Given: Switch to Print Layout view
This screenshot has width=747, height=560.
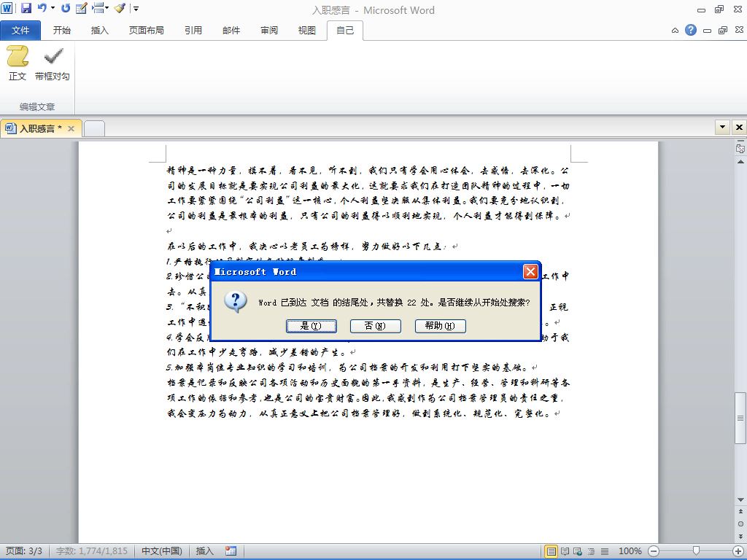Looking at the screenshot, I should pos(551,551).
